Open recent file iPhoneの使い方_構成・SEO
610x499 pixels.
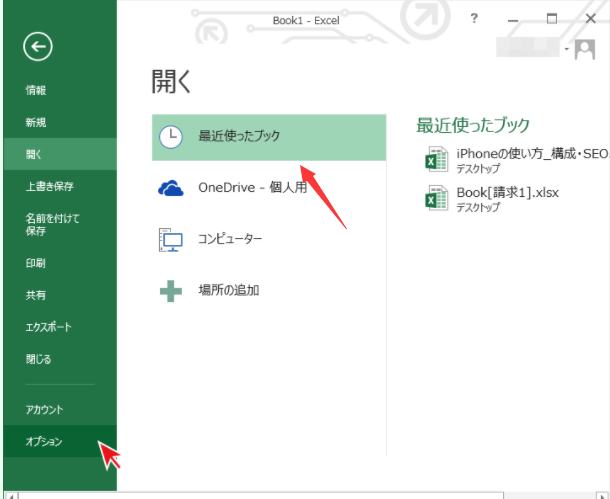(x=516, y=159)
